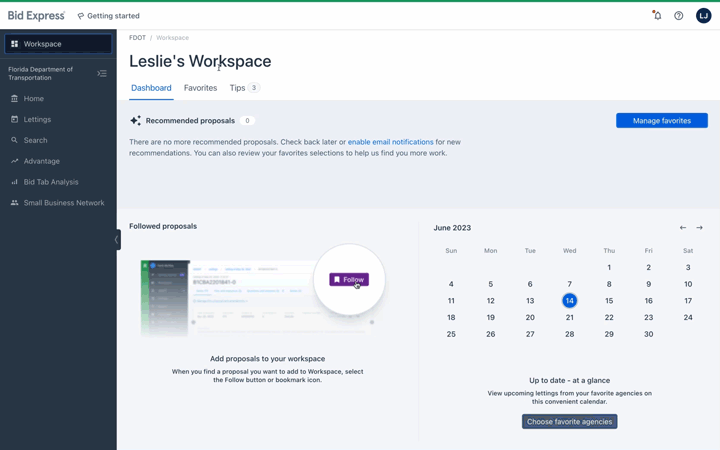This screenshot has height=450, width=720.
Task: Go to previous month in calendar
Action: [x=683, y=228]
